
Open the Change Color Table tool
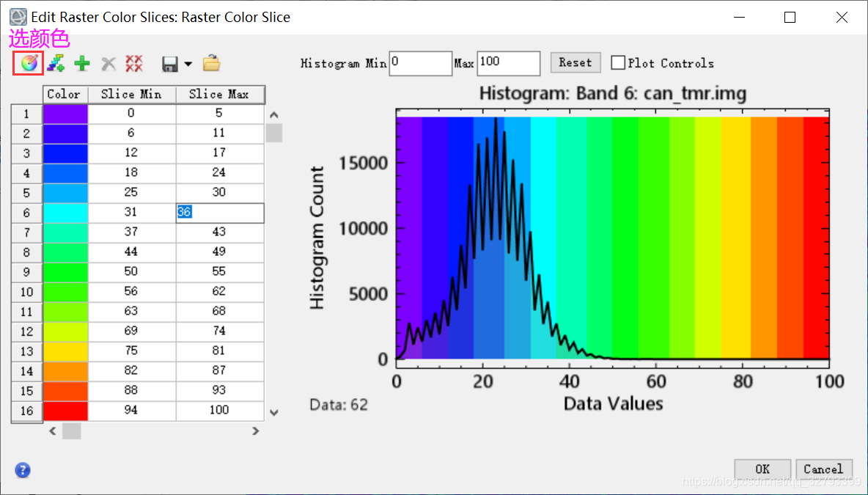coord(29,63)
